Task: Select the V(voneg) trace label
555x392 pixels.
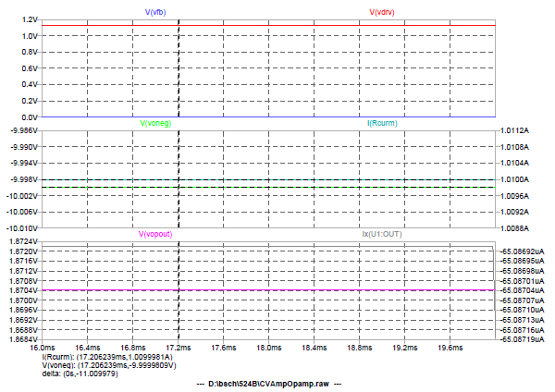Action: coord(155,124)
